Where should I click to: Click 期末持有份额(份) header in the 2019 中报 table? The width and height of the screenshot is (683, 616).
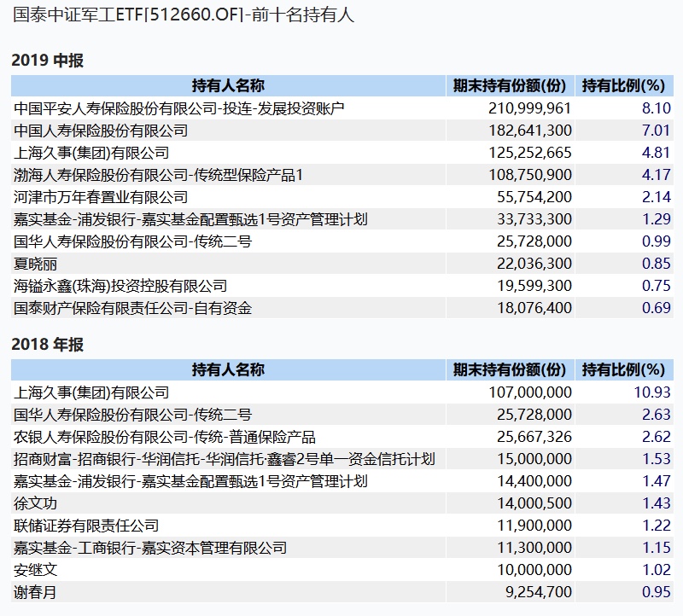510,86
